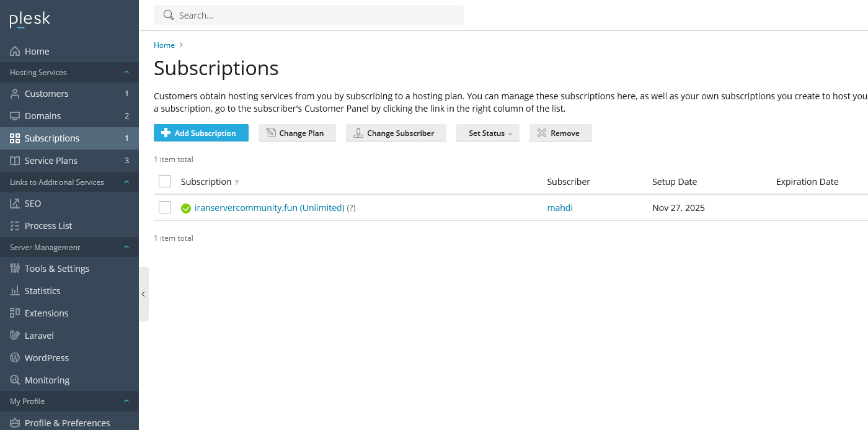Open the Process List icon

click(15, 225)
